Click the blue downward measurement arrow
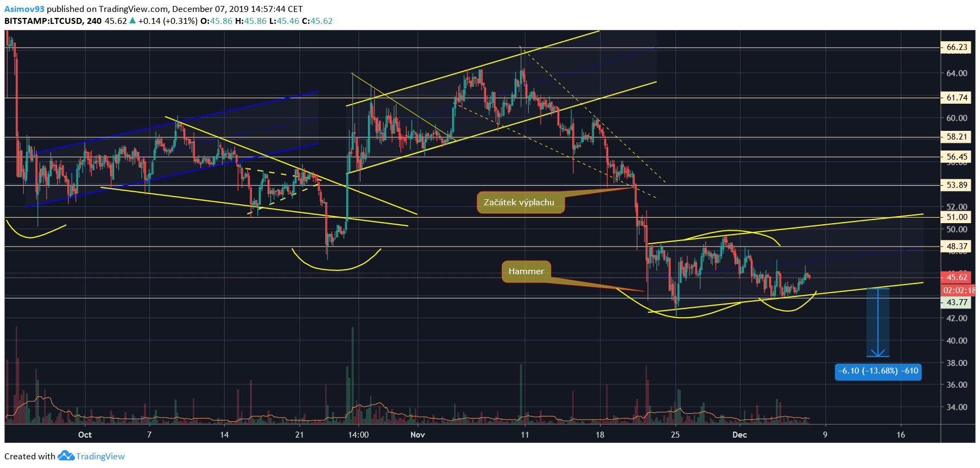This screenshot has height=468, width=980. [878, 322]
